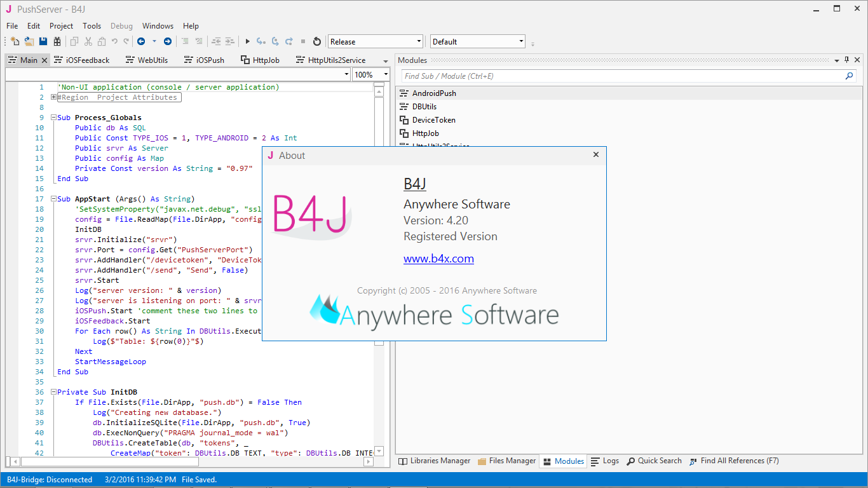Open Find All References (F7) tab
Image resolution: width=868 pixels, height=488 pixels.
point(734,461)
